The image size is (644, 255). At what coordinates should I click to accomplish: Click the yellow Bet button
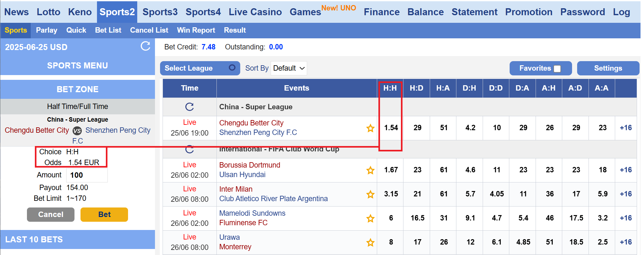(104, 214)
